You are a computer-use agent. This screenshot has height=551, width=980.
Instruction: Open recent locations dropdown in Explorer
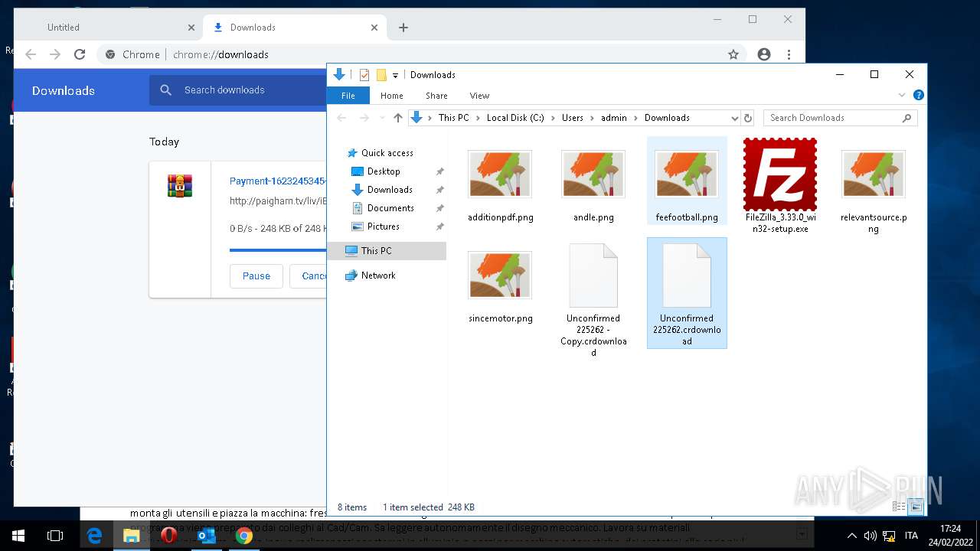coord(381,118)
